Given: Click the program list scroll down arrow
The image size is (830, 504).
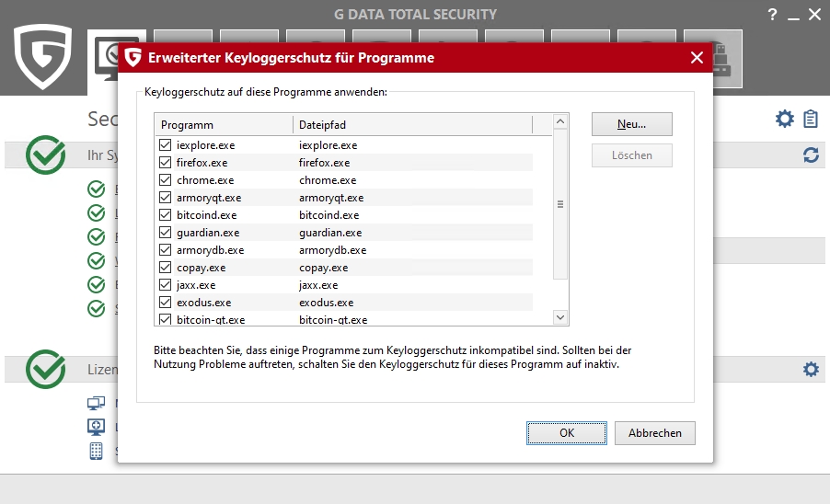Looking at the screenshot, I should (560, 317).
